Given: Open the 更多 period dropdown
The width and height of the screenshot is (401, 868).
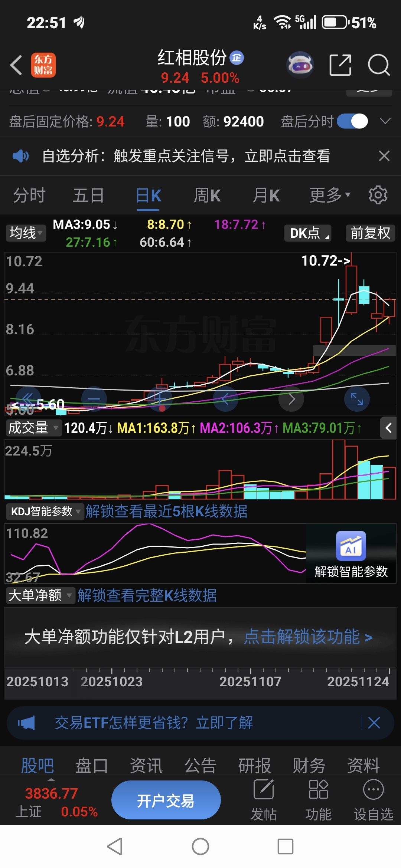Looking at the screenshot, I should [x=330, y=195].
